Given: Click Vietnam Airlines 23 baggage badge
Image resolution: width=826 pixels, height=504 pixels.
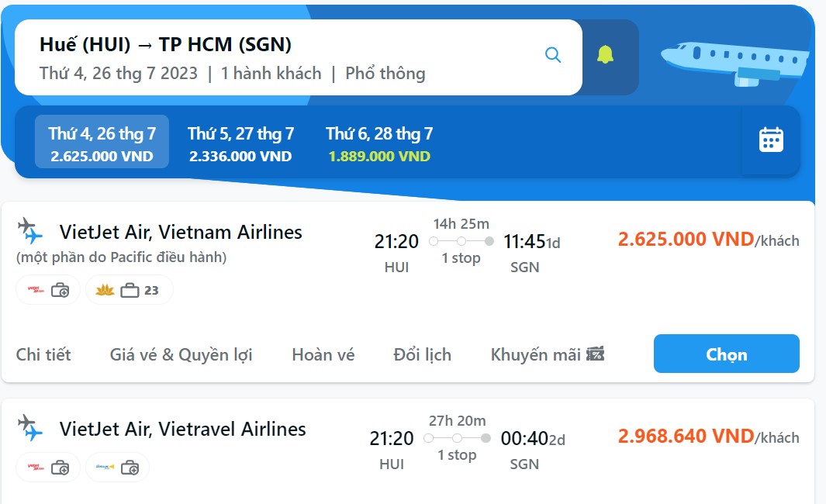Looking at the screenshot, I should click(129, 290).
